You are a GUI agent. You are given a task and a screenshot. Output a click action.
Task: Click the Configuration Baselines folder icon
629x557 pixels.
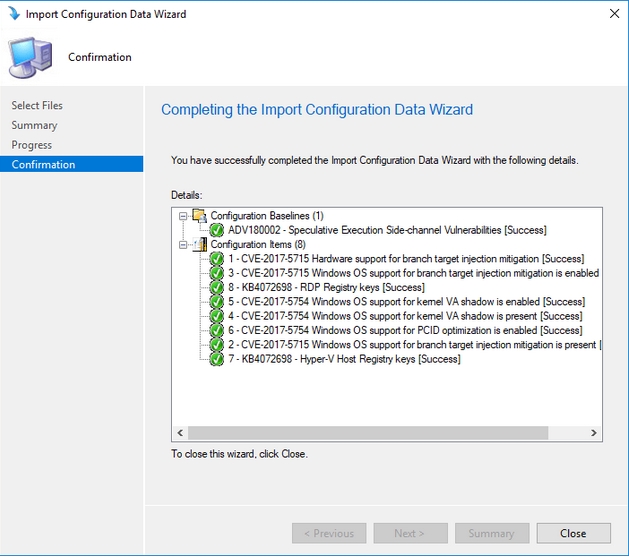pyautogui.click(x=199, y=216)
